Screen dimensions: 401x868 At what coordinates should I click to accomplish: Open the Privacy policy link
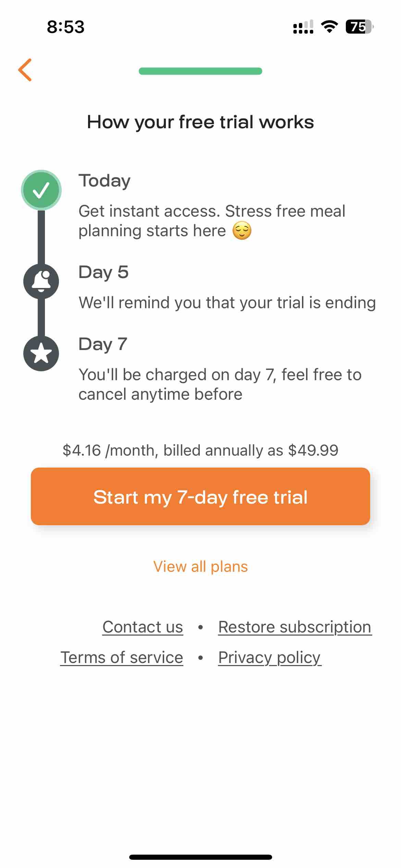[270, 658]
